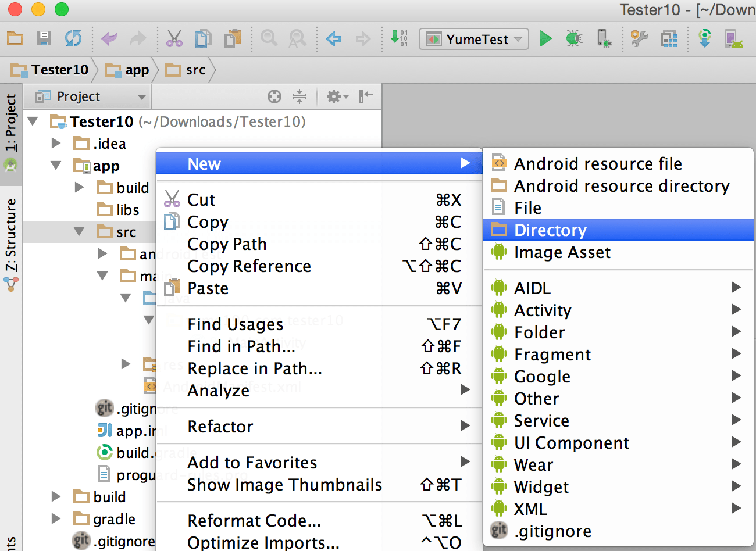Expand the gradle folder arrow
The width and height of the screenshot is (756, 551).
click(56, 519)
